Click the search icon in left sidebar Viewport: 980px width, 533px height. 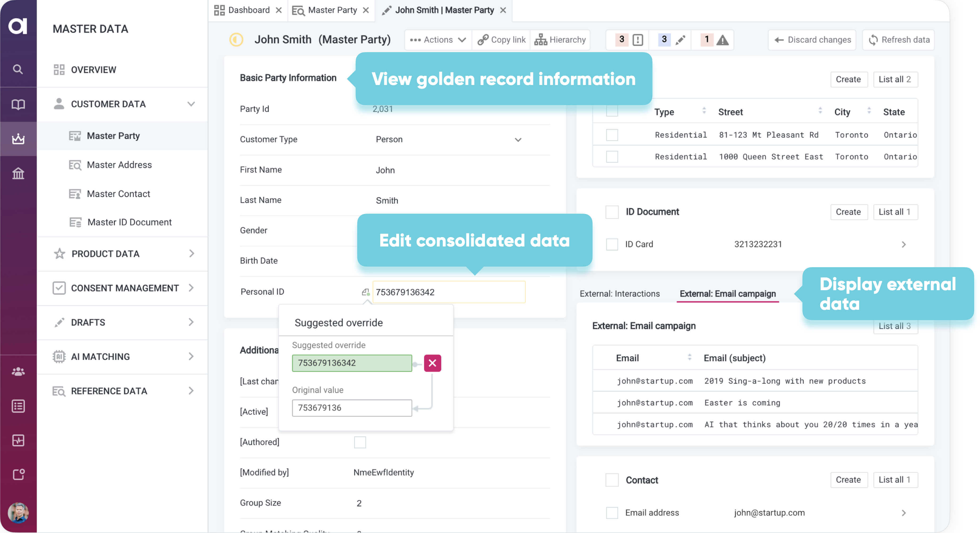(x=17, y=69)
